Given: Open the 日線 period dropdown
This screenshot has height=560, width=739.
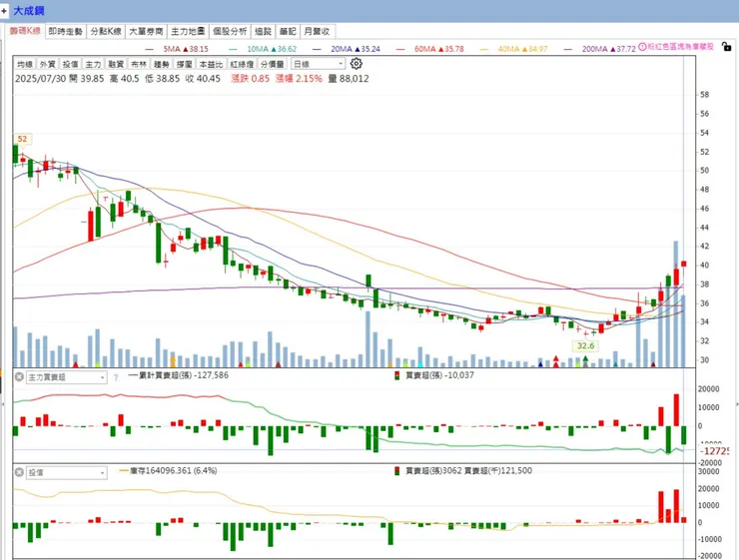Looking at the screenshot, I should click(x=319, y=64).
